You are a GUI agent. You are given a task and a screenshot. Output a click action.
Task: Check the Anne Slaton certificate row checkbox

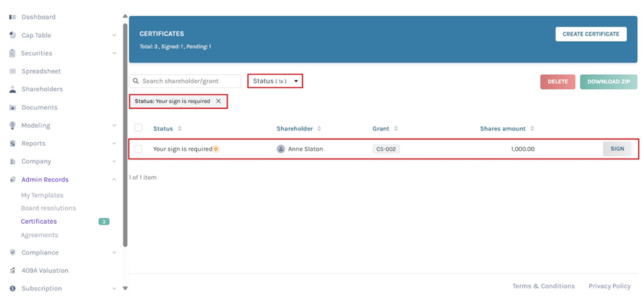coord(139,149)
